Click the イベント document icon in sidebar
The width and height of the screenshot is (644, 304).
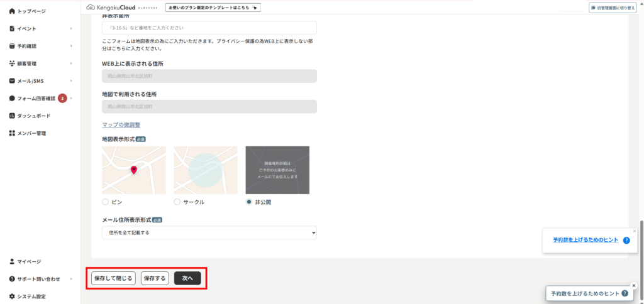click(x=12, y=29)
